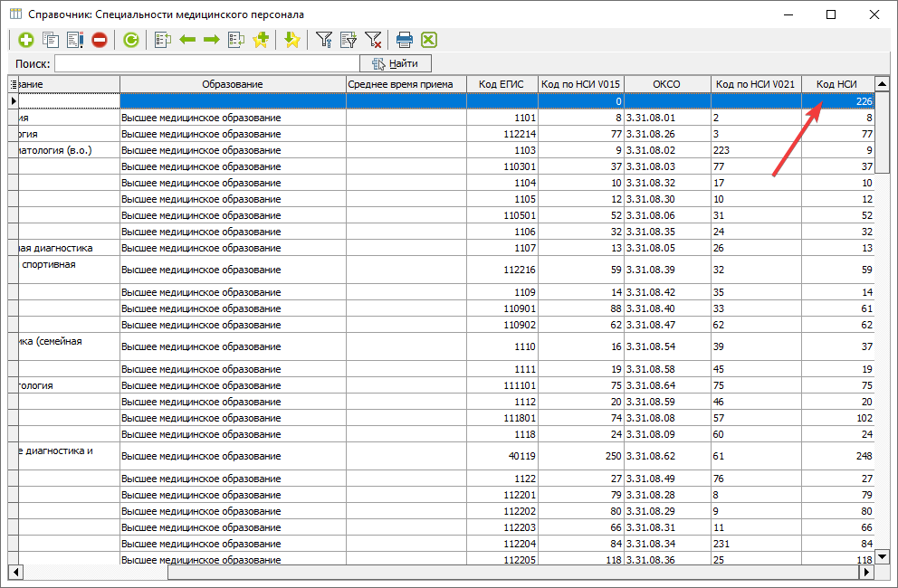Screen dimensions: 898x588
Task: Select the Код НСИ cell 248
Action: click(837, 456)
